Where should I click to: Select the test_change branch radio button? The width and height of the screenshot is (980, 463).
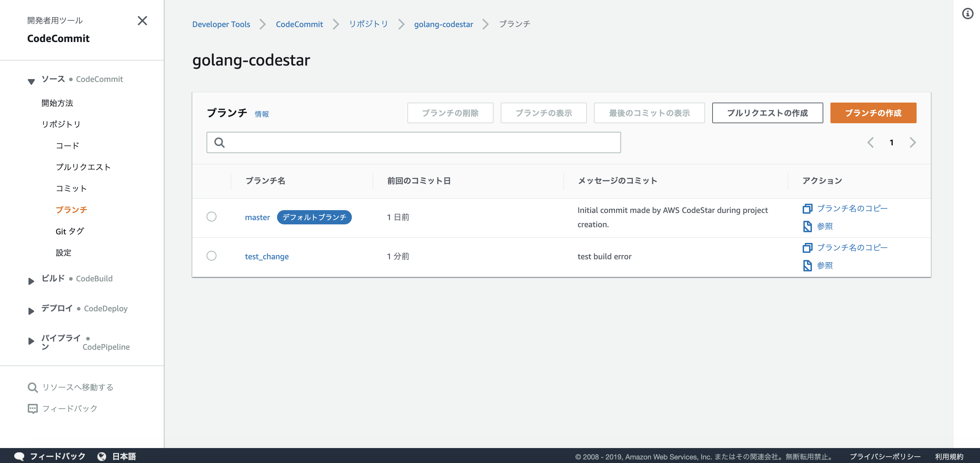(212, 256)
